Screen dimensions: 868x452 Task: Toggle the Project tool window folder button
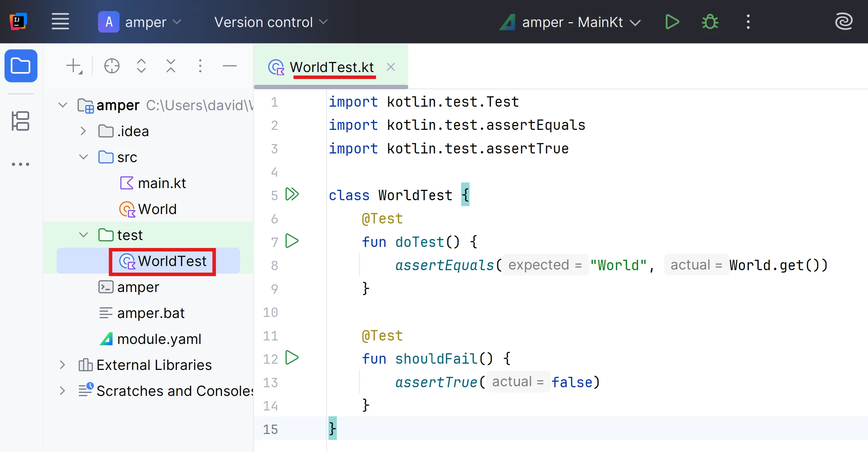[x=21, y=66]
